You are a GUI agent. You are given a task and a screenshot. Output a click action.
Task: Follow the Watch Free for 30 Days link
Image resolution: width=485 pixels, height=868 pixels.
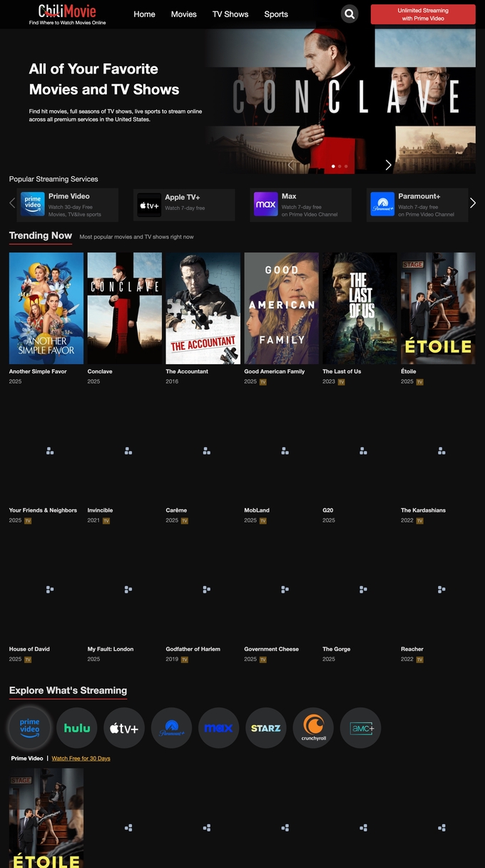(x=81, y=758)
